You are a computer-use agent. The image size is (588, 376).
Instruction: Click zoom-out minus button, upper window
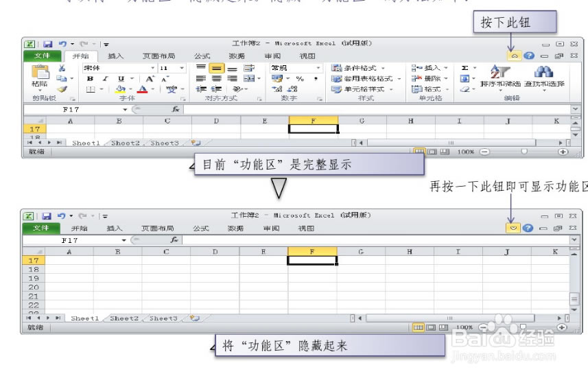tap(484, 152)
